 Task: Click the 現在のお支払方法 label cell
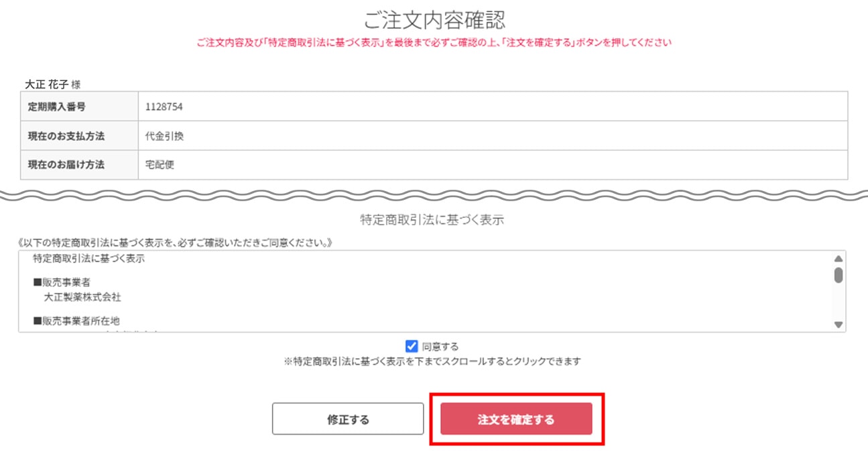coord(66,136)
